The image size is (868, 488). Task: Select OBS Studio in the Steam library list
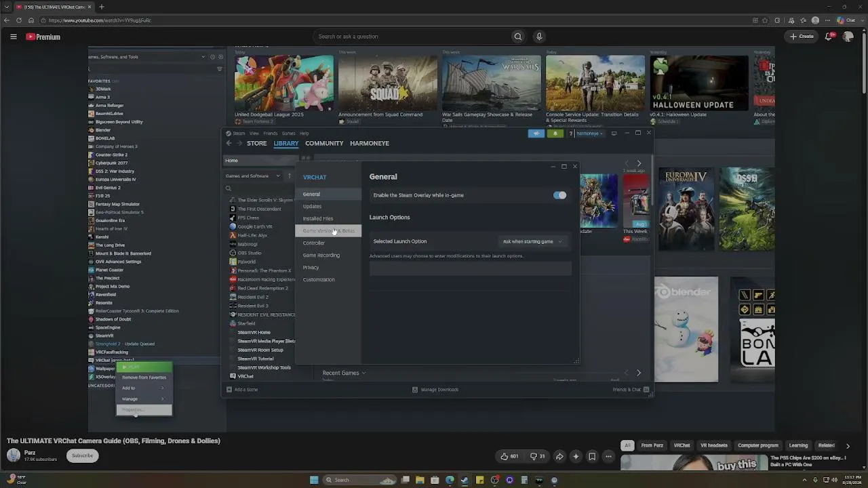click(x=250, y=253)
